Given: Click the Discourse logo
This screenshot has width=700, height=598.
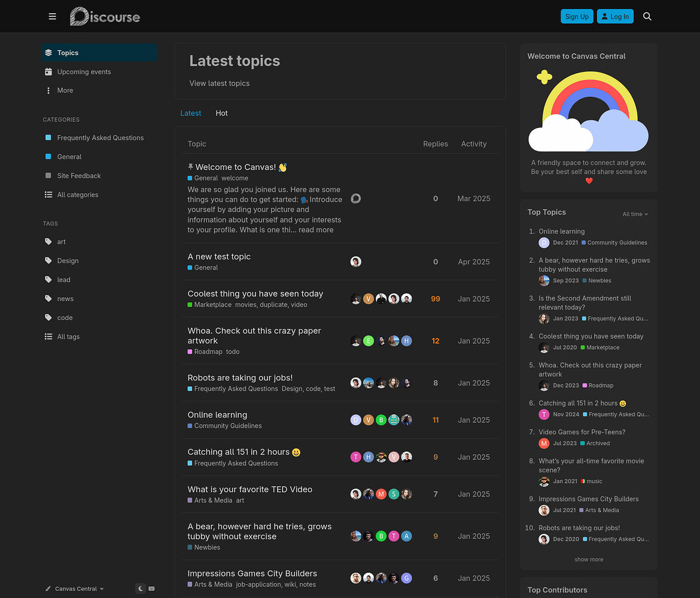Looking at the screenshot, I should [105, 17].
